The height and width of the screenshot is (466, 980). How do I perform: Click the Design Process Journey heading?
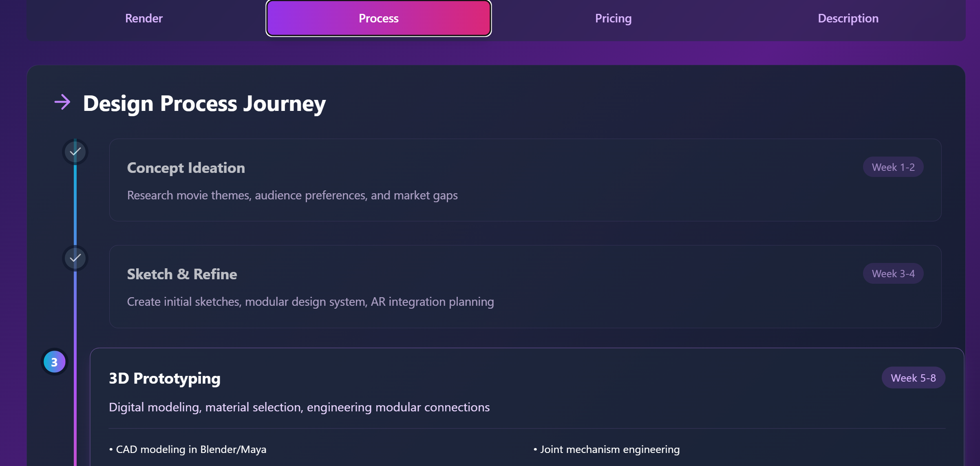click(x=204, y=103)
